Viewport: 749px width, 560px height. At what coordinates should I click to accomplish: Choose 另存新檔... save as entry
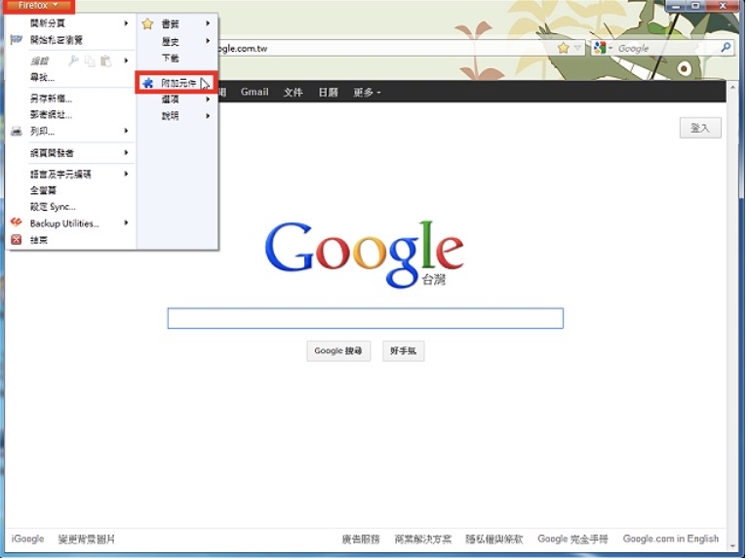(x=51, y=99)
